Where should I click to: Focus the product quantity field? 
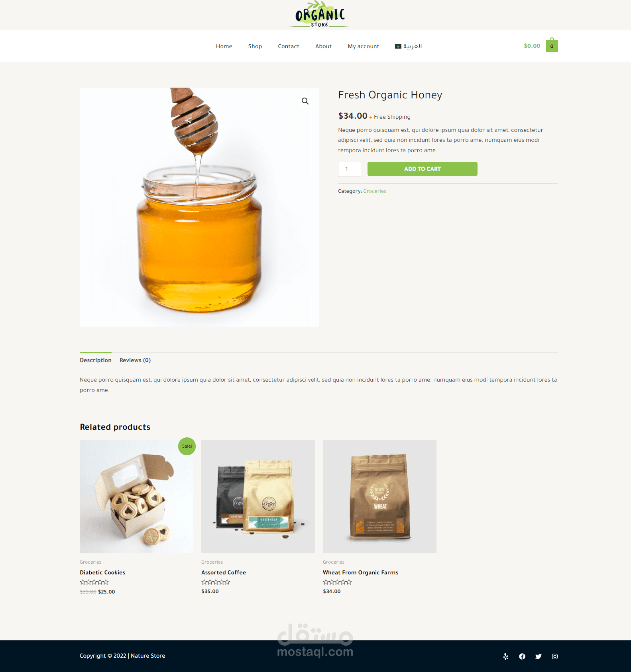coord(350,169)
